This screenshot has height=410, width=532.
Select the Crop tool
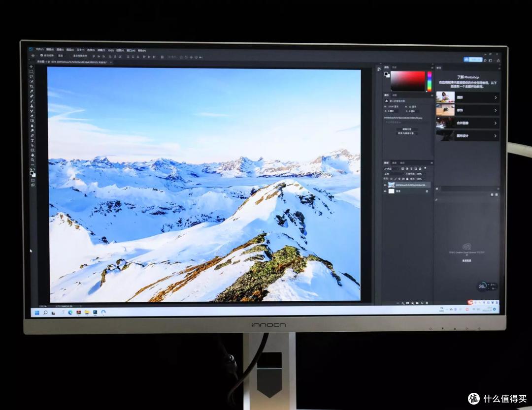[x=32, y=87]
